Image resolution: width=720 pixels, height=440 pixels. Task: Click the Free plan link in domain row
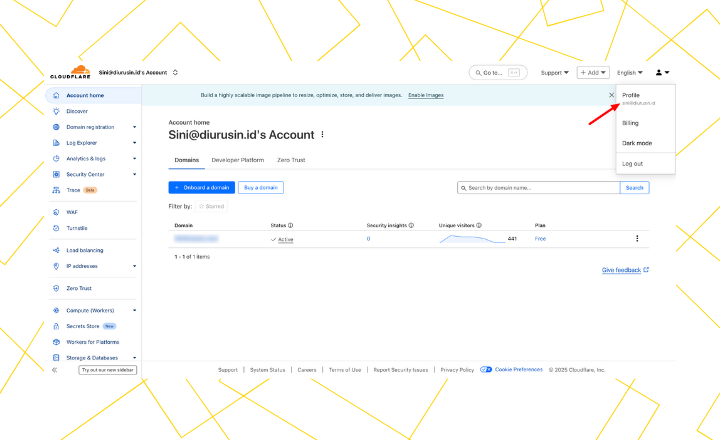[540, 239]
